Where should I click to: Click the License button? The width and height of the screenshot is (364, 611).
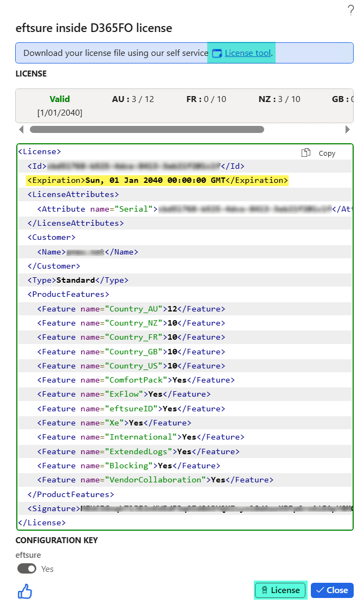coord(280,590)
